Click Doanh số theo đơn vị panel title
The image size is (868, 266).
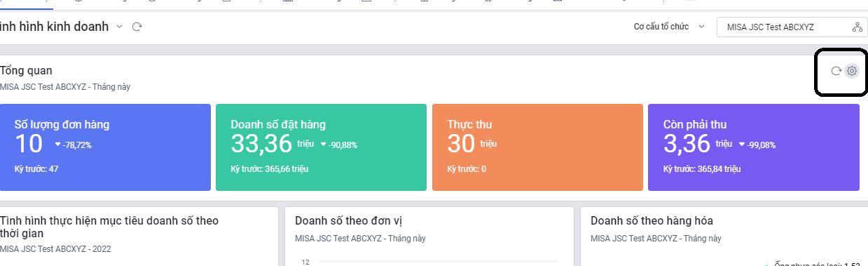(348, 221)
